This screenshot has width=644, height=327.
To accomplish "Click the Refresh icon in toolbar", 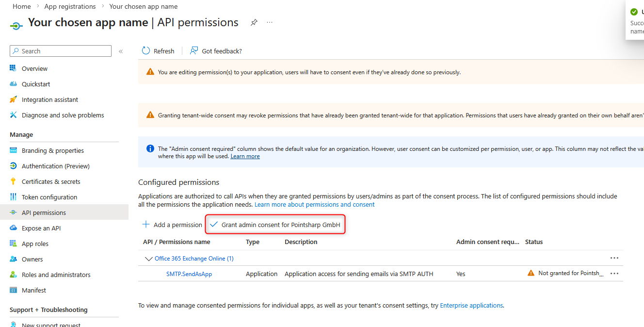I will (x=146, y=51).
